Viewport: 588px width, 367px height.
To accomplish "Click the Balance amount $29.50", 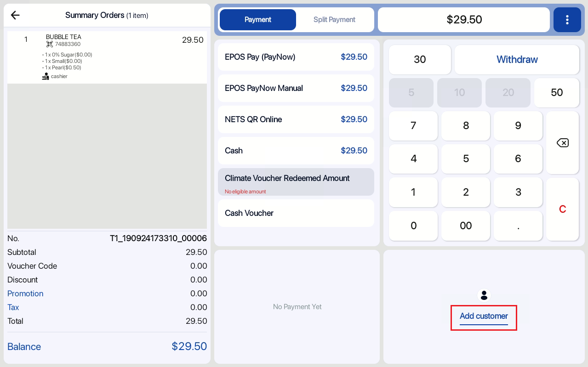I will 189,346.
